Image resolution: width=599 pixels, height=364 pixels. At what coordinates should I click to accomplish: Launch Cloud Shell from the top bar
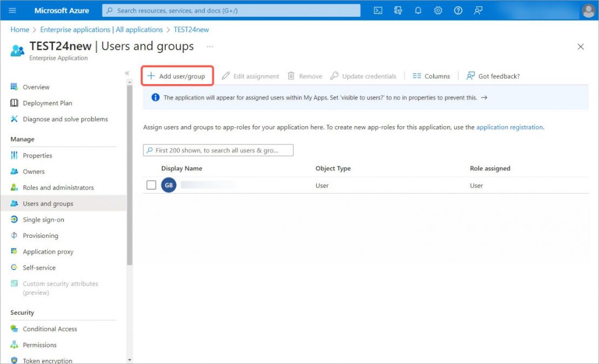point(378,10)
